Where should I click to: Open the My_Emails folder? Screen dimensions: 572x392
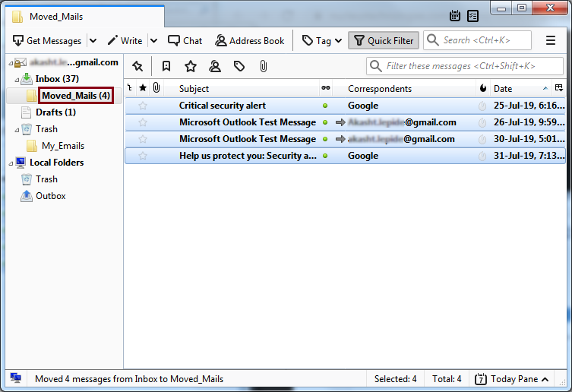point(63,146)
